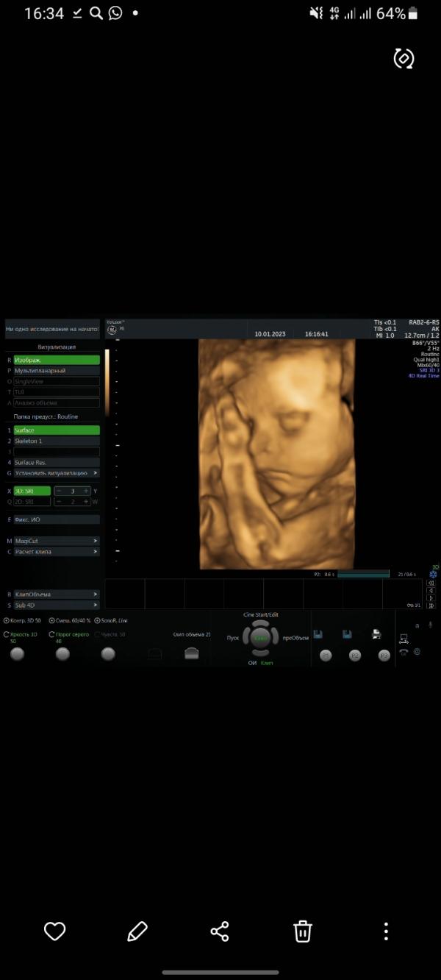Viewport: 441px width, 980px height.
Task: Click the knob under Яркость 3D
Action: tap(18, 654)
